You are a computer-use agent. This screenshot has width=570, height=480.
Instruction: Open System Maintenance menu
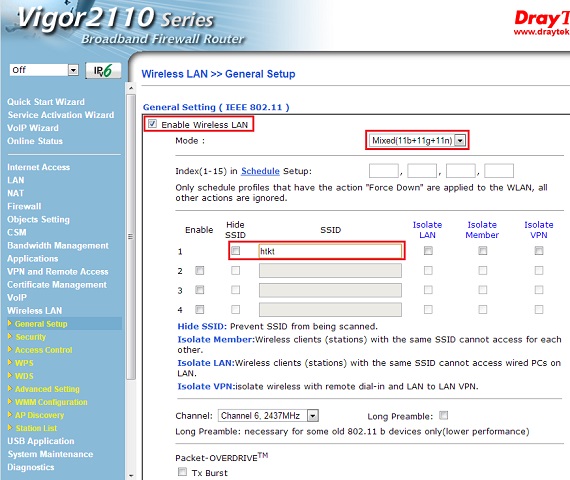coord(51,454)
